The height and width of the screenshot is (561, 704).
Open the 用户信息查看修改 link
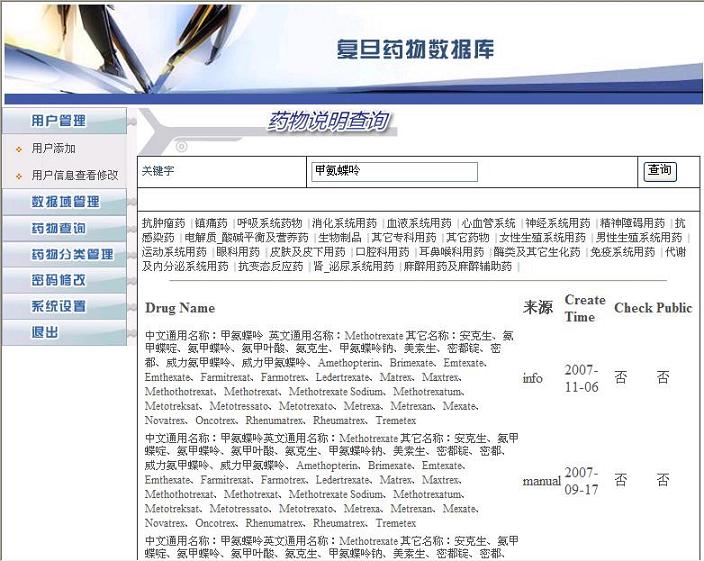click(x=75, y=175)
